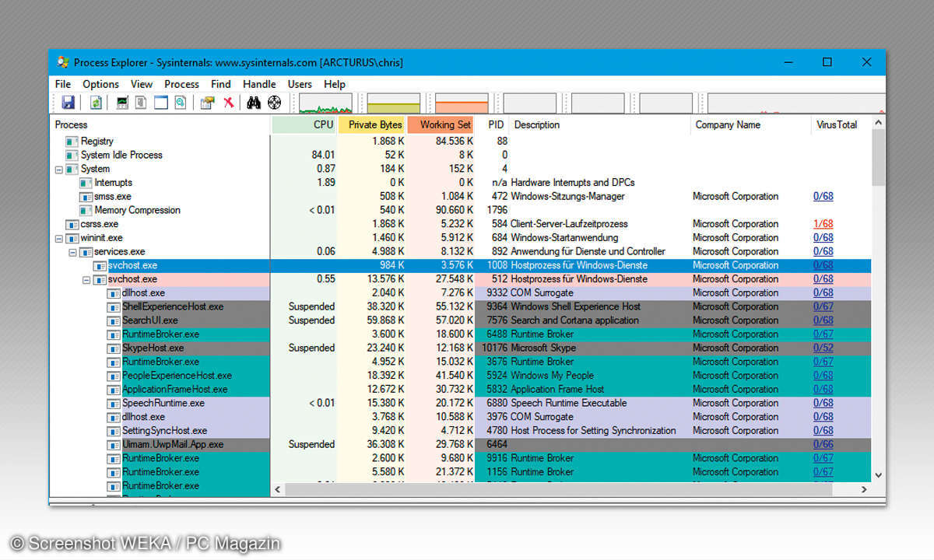Open the View menu
Viewport: 934px width, 560px height.
142,84
